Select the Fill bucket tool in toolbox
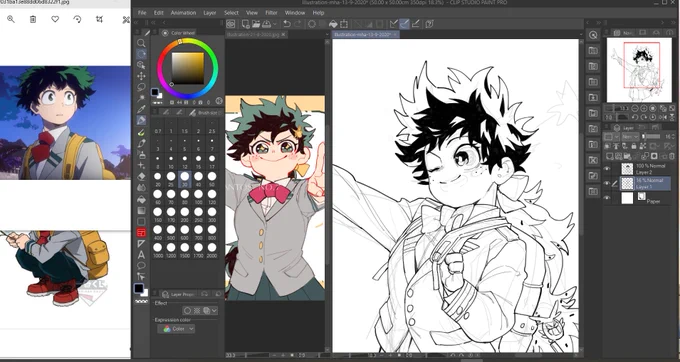This screenshot has height=362, width=680. click(x=141, y=199)
